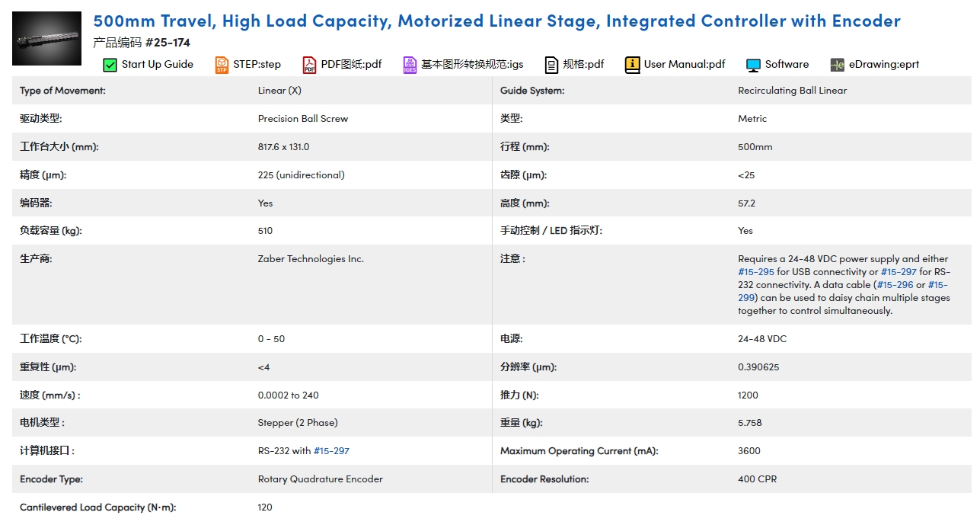The height and width of the screenshot is (525, 980).
Task: Click the yellow User Manual book icon
Action: pos(633,65)
